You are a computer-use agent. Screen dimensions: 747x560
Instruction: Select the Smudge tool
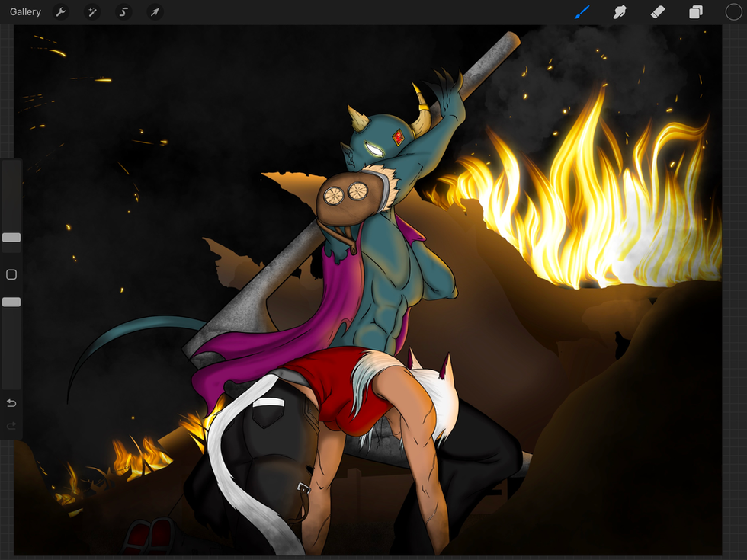click(x=619, y=12)
